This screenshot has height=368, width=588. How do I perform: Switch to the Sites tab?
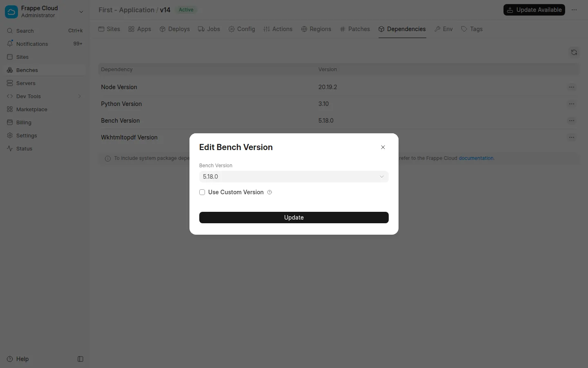[109, 29]
